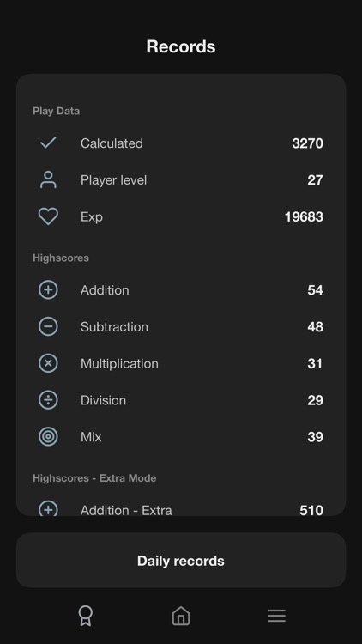The width and height of the screenshot is (362, 644).
Task: Tap the Highscores - Extra Mode heading
Action: pyautogui.click(x=94, y=478)
